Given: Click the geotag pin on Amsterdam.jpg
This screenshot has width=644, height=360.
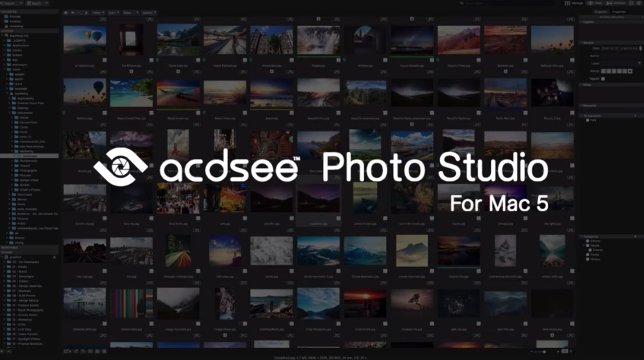Looking at the screenshot, I should pos(251,60).
